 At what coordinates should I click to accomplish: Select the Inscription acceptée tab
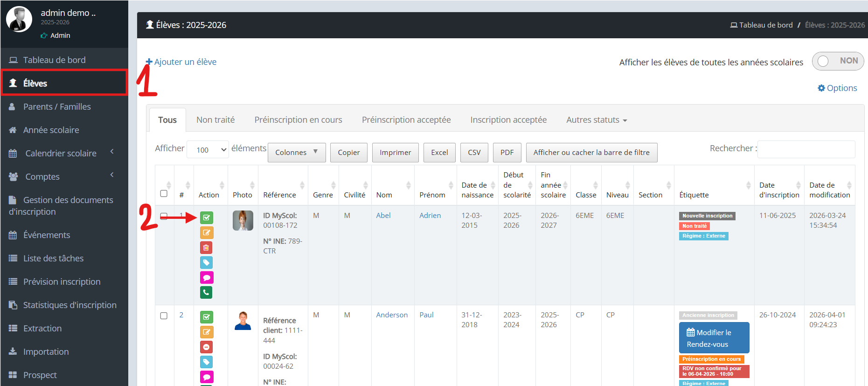coord(508,120)
